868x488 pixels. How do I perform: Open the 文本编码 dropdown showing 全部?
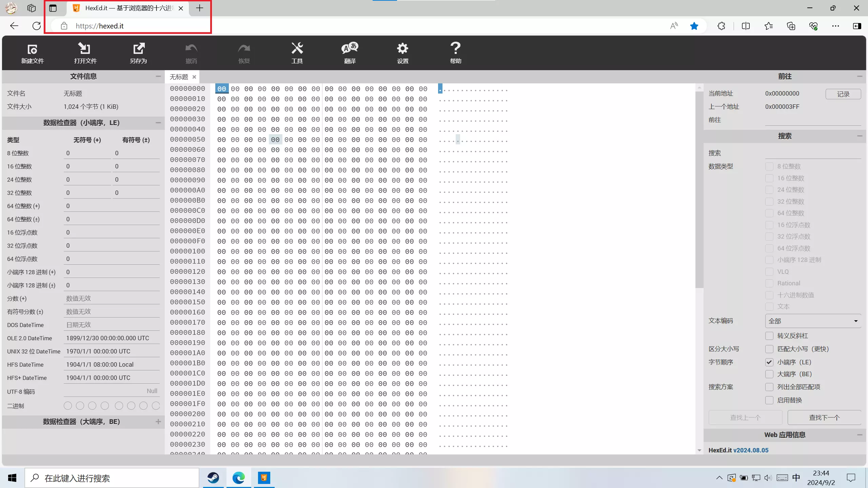pos(813,321)
